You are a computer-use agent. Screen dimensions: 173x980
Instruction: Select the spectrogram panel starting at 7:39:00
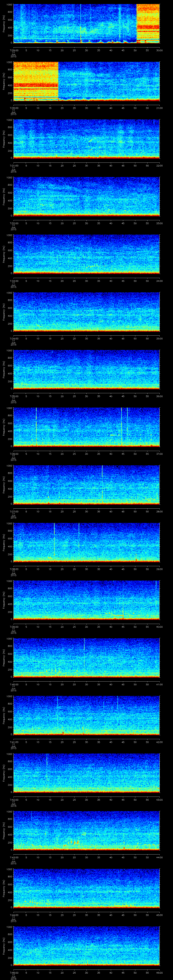click(x=86, y=600)
